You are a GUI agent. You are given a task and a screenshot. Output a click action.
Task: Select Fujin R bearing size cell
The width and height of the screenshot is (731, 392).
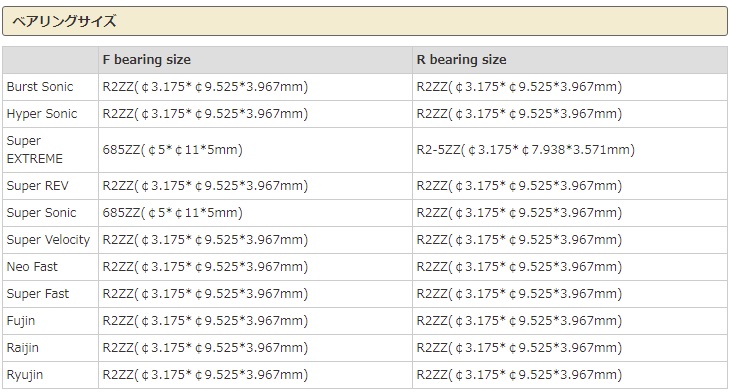[x=570, y=321]
